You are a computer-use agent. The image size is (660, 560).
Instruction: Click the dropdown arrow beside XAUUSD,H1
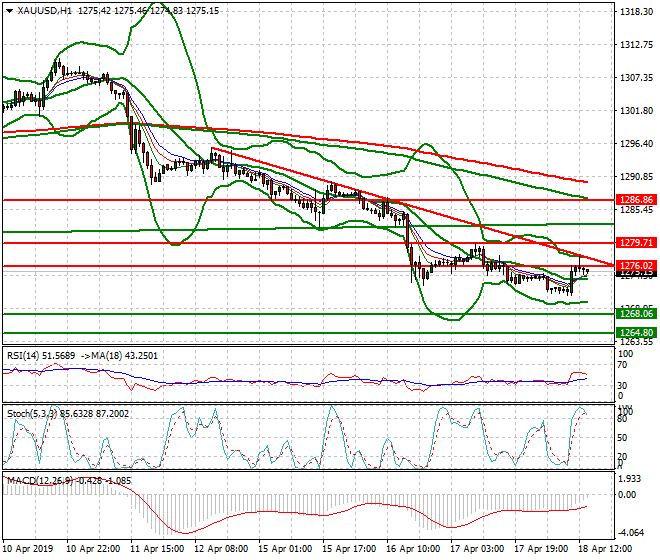click(10, 11)
